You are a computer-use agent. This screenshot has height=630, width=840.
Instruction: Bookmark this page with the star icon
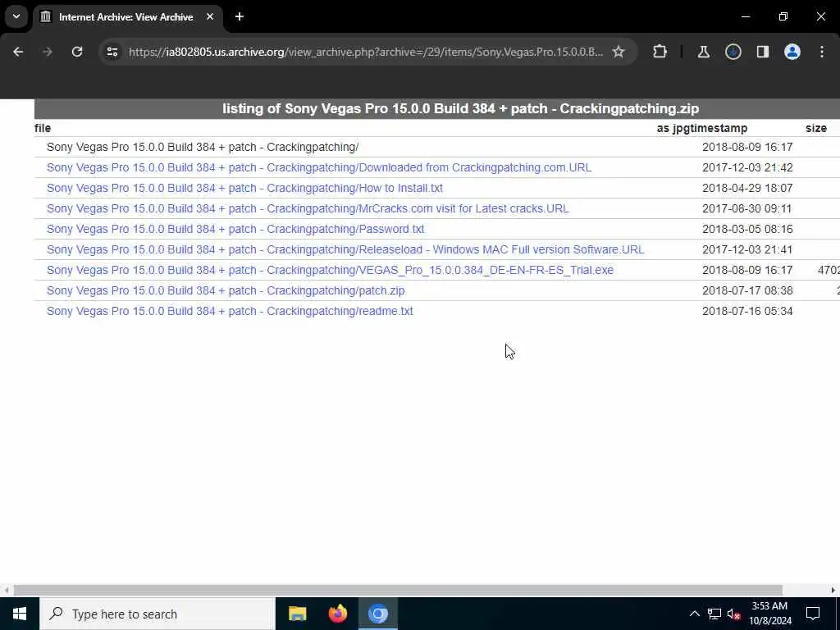click(x=619, y=52)
